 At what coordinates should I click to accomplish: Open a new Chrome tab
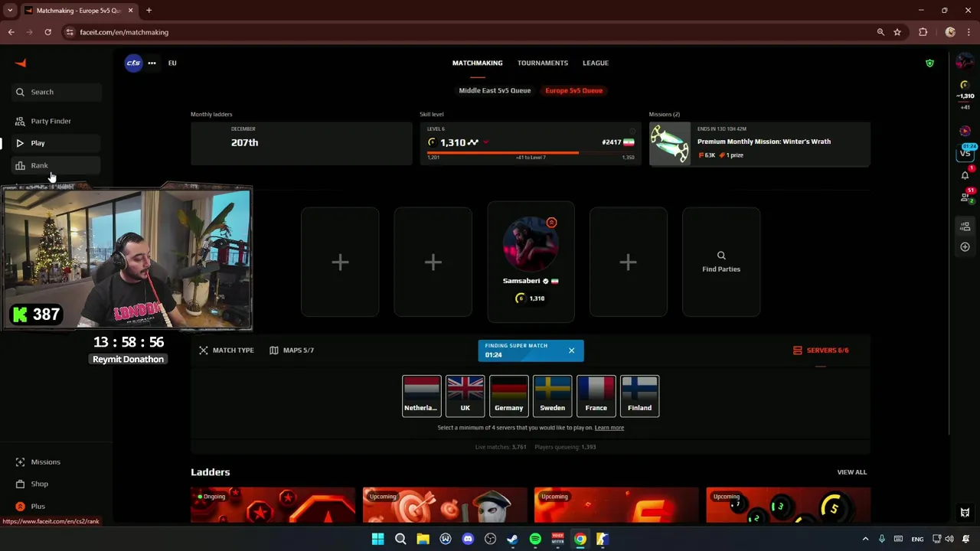[x=149, y=10]
